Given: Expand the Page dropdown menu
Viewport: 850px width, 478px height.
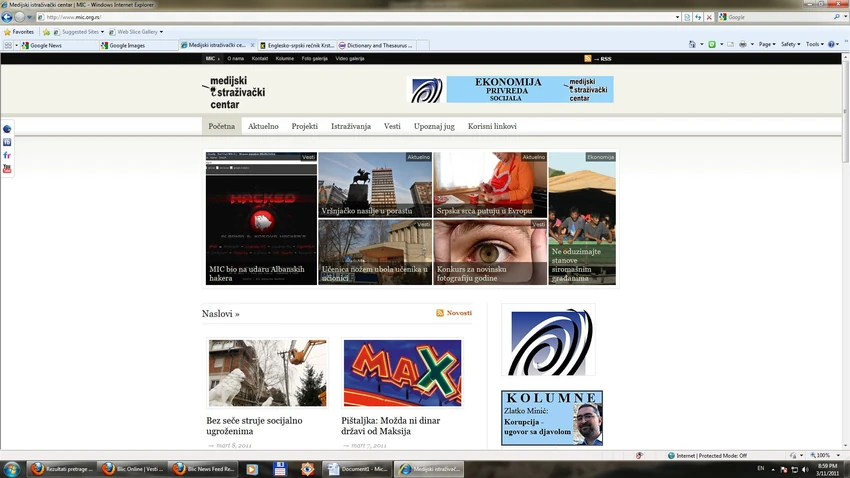Looking at the screenshot, I should (767, 44).
